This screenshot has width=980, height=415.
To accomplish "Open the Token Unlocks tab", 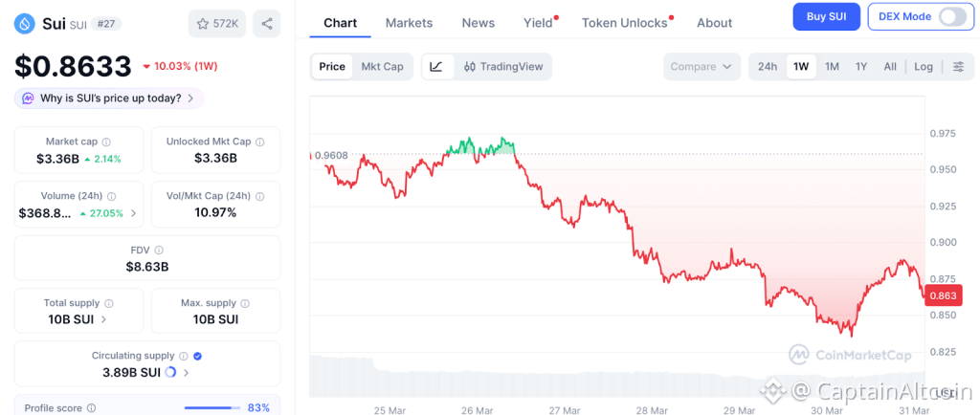I will tap(624, 23).
